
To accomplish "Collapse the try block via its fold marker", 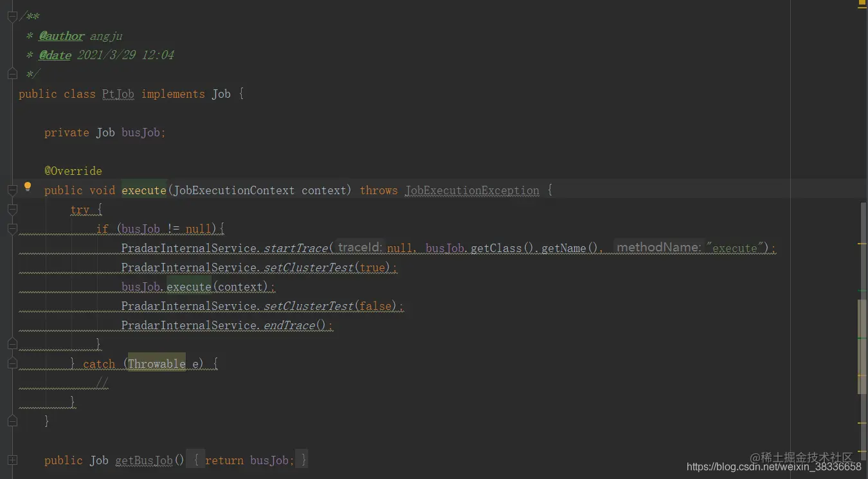I will coord(12,210).
